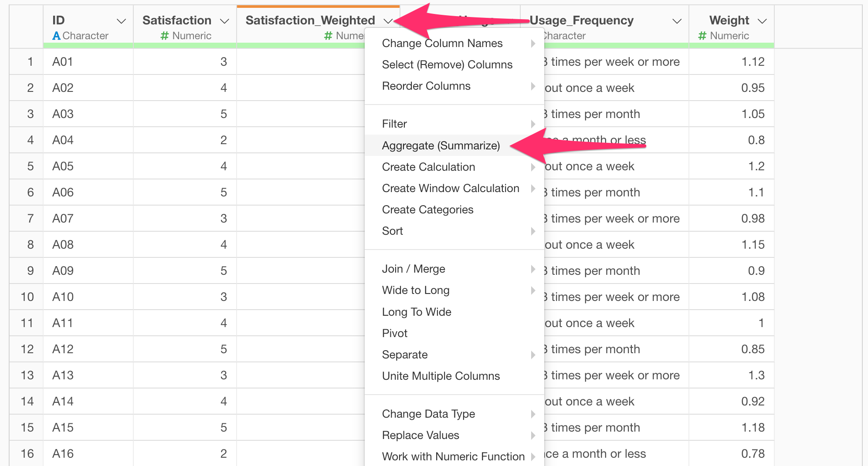Expand the Change Data Type submenu arrow
This screenshot has width=868, height=466.
533,414
